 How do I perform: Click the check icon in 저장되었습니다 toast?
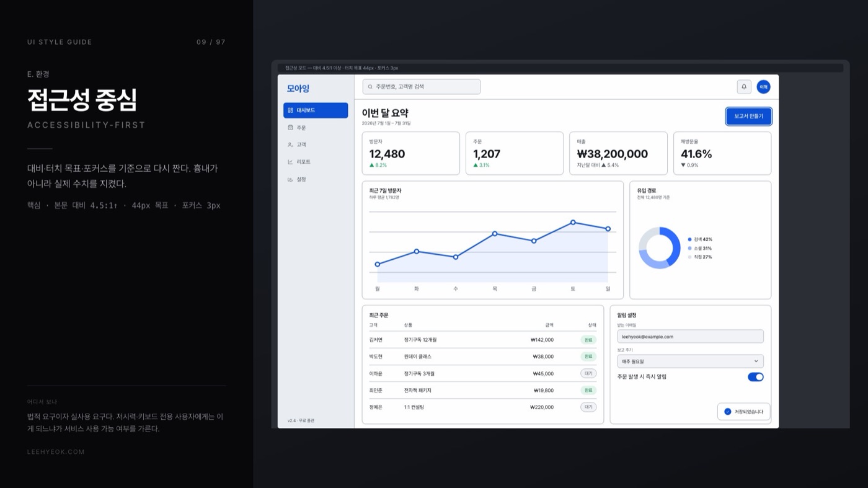728,412
